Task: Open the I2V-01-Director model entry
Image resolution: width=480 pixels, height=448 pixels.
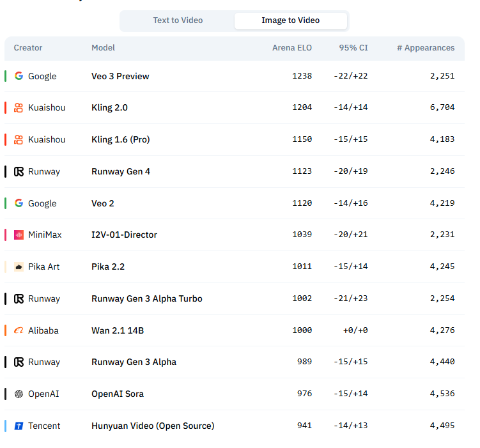Action: click(124, 235)
